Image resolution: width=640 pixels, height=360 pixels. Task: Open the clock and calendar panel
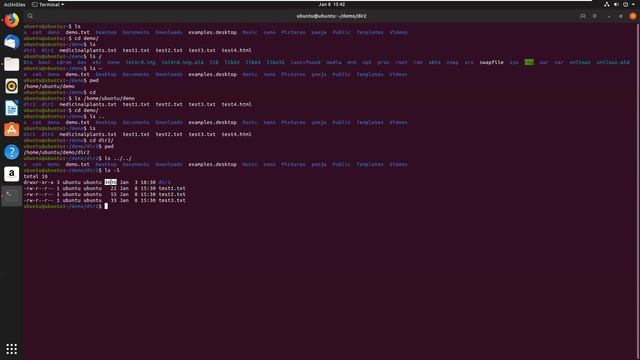click(x=331, y=4)
